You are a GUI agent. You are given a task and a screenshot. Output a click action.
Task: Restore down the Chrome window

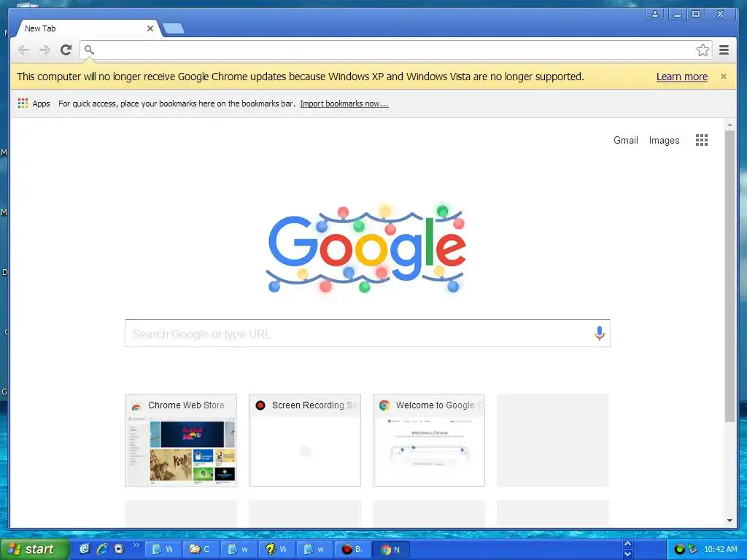coord(695,14)
